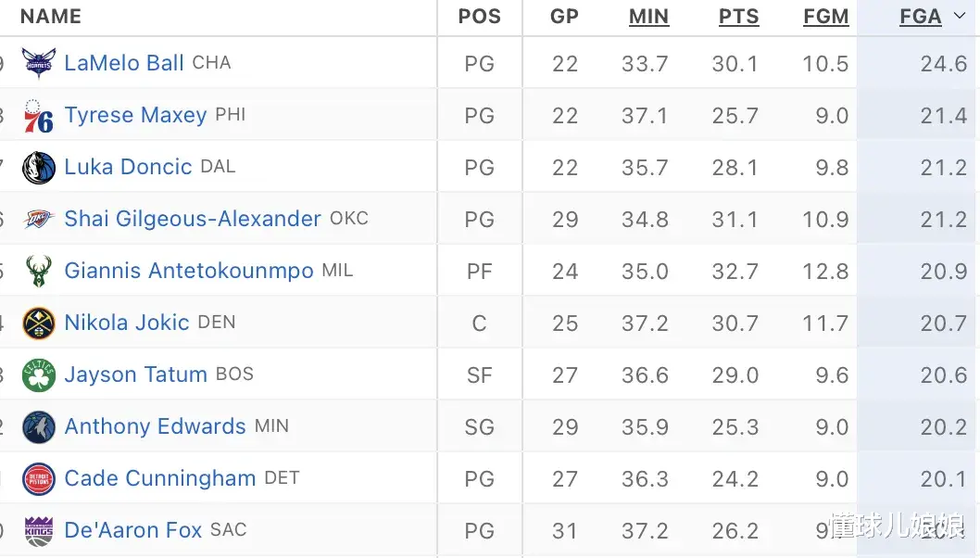Open LaMelo Ball player page
The image size is (980, 558).
(x=124, y=62)
